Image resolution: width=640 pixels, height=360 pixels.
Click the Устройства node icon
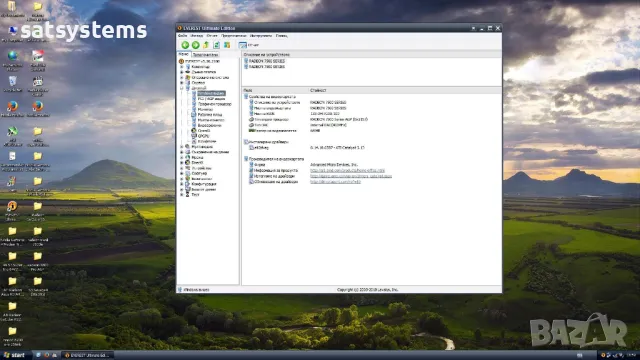(x=188, y=168)
